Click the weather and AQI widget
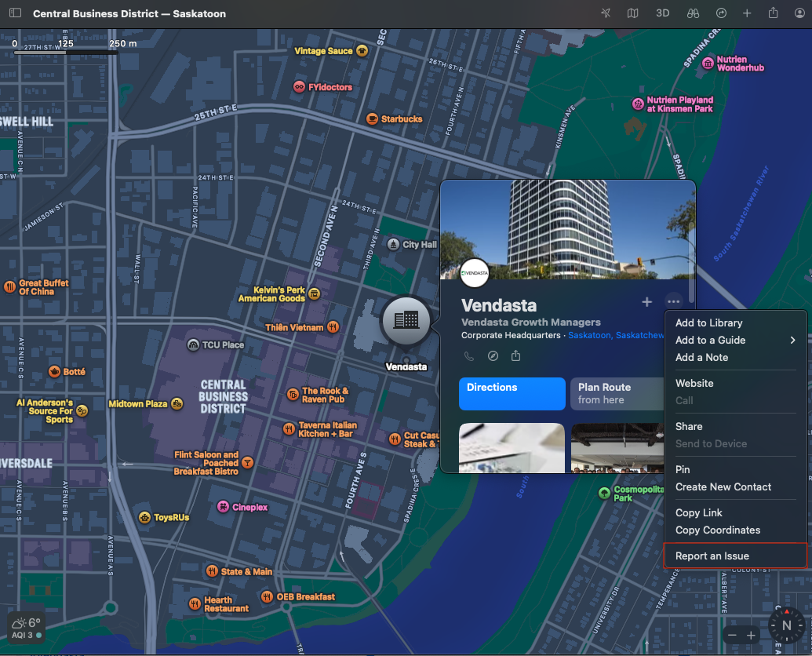The width and height of the screenshot is (812, 656). click(x=26, y=628)
